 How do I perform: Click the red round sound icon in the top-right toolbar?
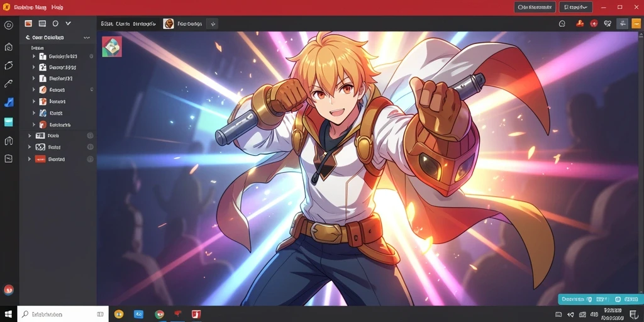tap(594, 24)
